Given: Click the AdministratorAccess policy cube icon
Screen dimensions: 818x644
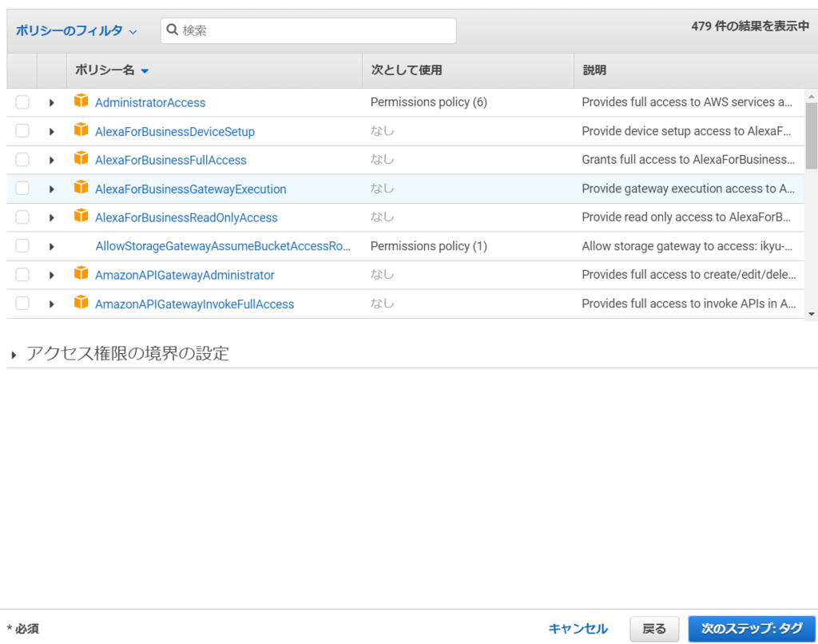Looking at the screenshot, I should (x=81, y=101).
